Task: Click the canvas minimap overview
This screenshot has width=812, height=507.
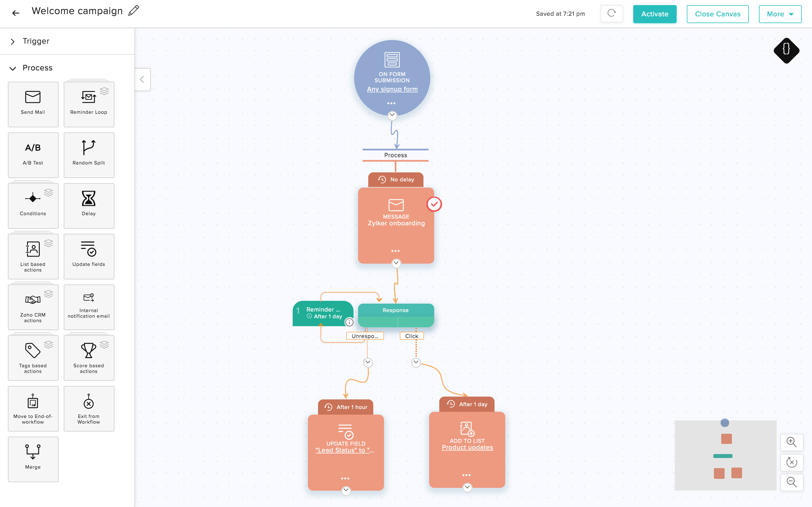Action: (x=725, y=455)
